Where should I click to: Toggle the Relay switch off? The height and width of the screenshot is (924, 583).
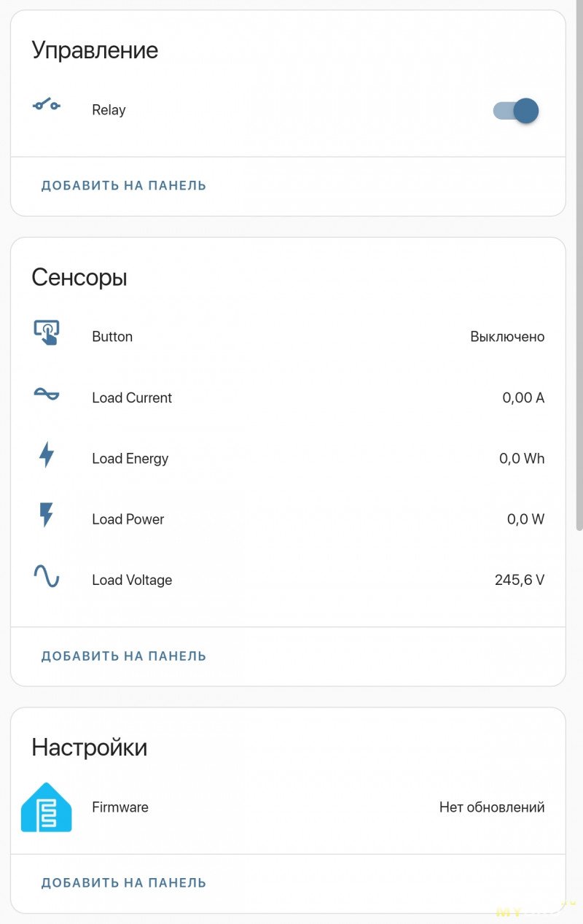516,111
